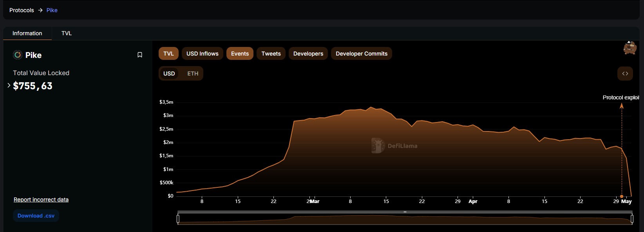Click the Pike breadcrumb link
644x232 pixels.
tap(52, 10)
